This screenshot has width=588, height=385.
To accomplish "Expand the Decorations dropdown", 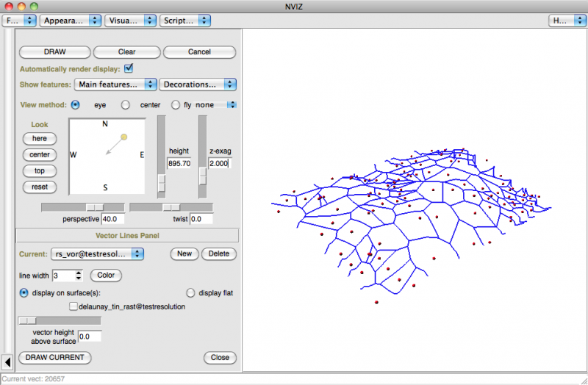I will [198, 84].
